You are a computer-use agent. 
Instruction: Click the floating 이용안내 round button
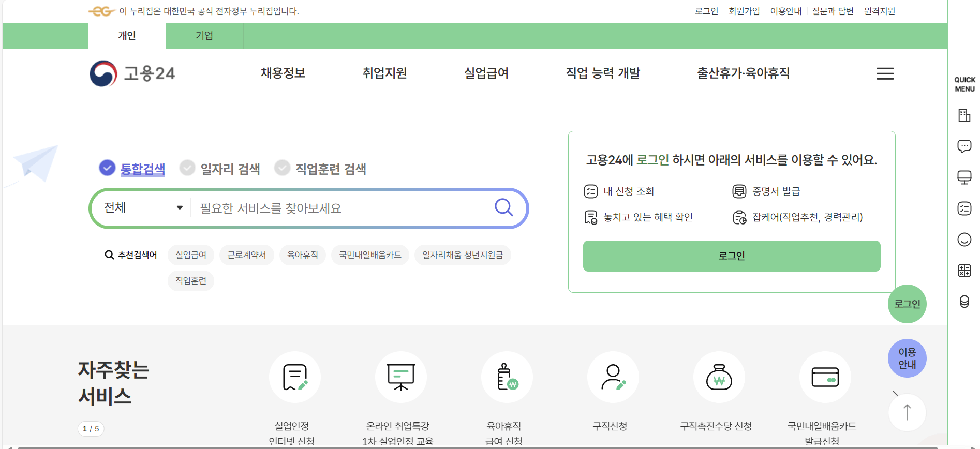[907, 358]
